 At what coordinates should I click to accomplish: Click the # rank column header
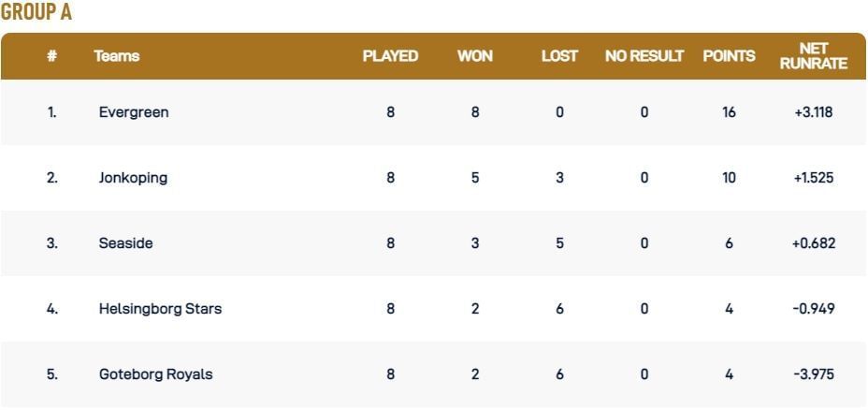pyautogui.click(x=51, y=56)
